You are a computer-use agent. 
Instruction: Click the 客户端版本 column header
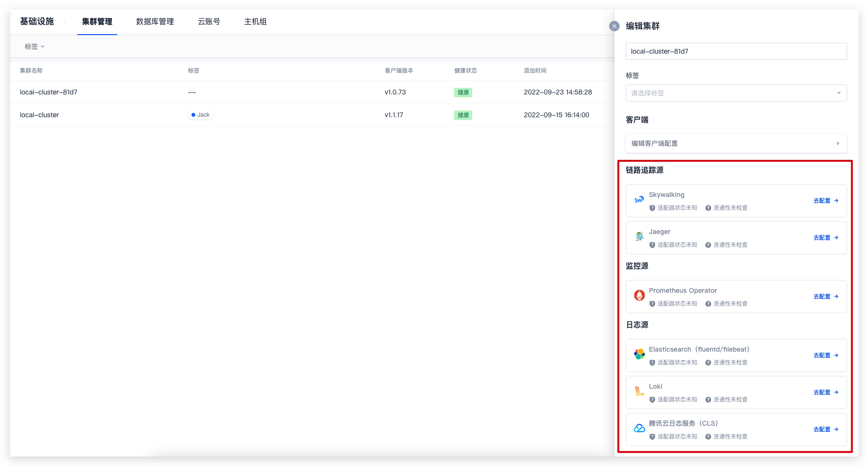click(399, 70)
